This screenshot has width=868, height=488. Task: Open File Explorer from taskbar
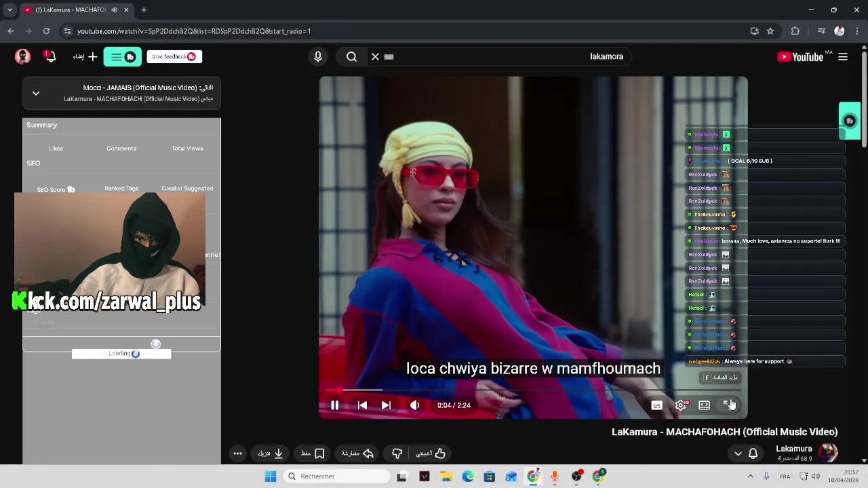(446, 476)
